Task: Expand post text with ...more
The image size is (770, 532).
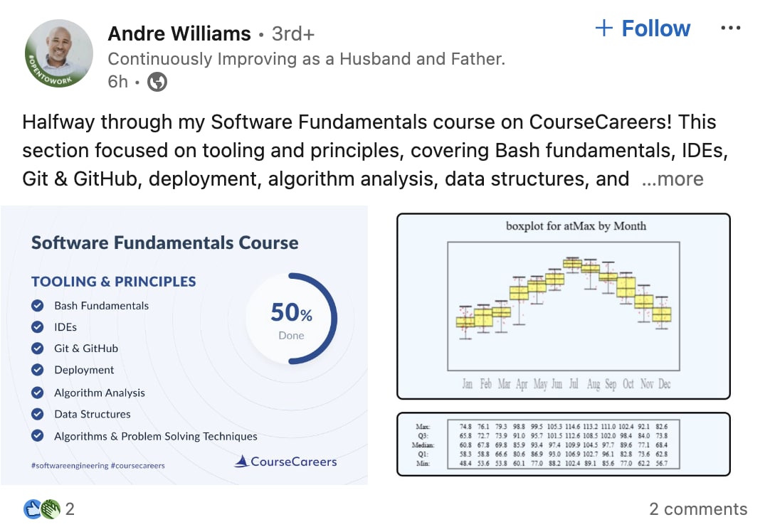Action: coord(673,179)
